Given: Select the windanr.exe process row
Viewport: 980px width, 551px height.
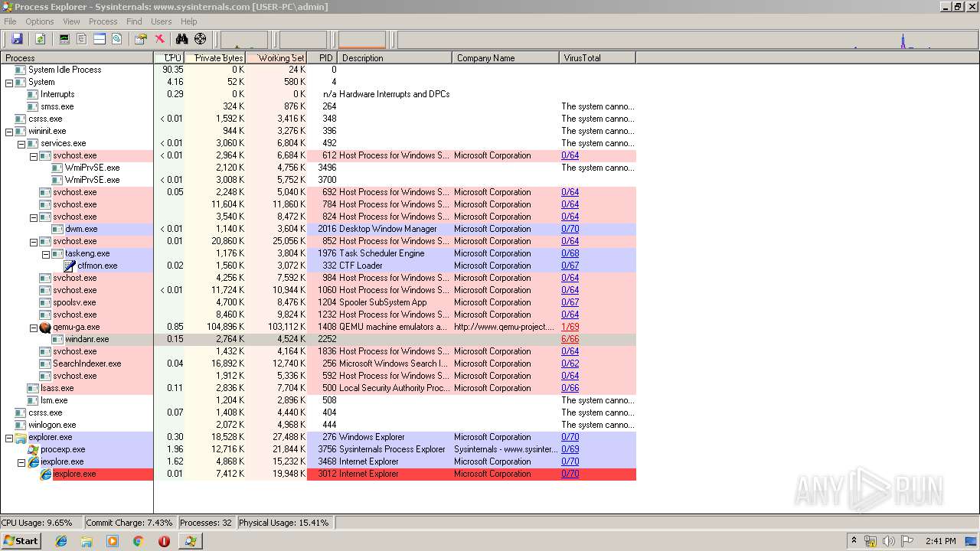Looking at the screenshot, I should 318,339.
